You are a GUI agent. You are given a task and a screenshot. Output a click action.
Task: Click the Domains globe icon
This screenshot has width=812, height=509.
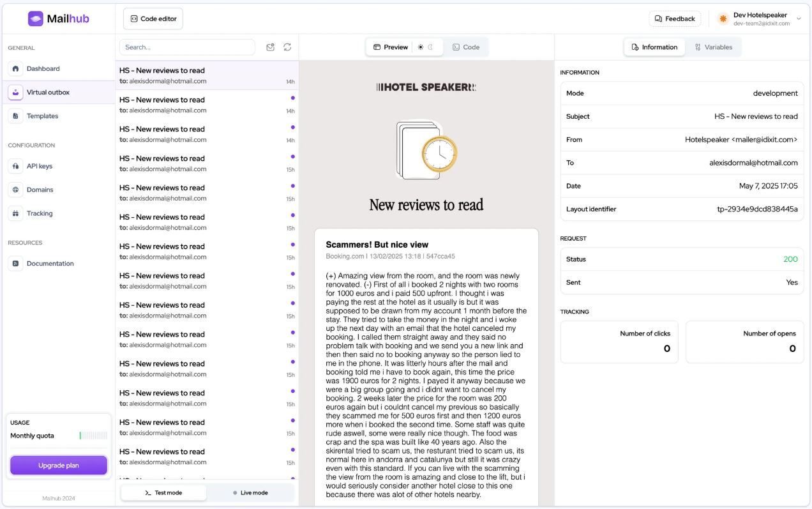[15, 190]
